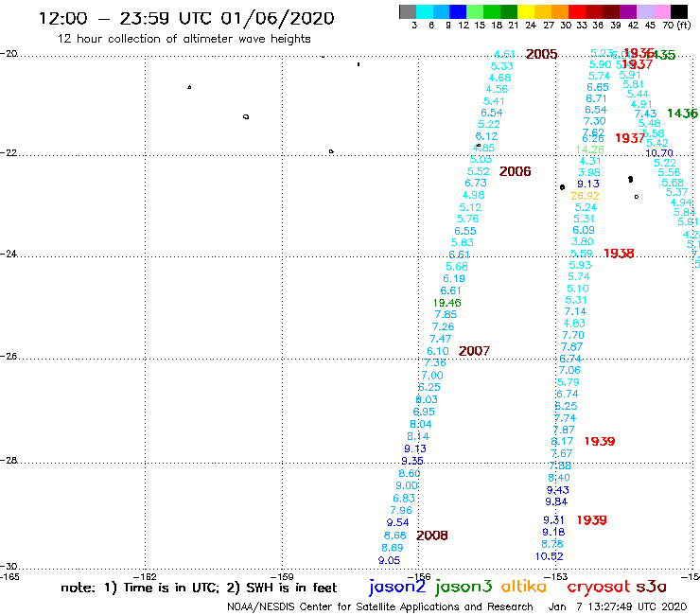The width and height of the screenshot is (700, 615).
Task: Click the red time marker 1938
Action: [619, 254]
